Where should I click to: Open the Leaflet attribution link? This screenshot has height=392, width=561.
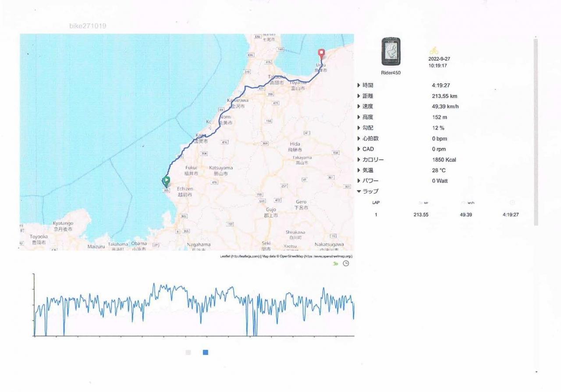pyautogui.click(x=240, y=256)
